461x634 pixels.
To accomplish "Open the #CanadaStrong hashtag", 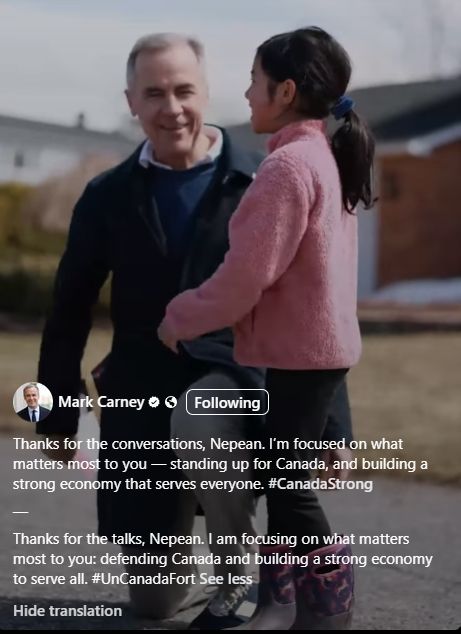I will pyautogui.click(x=320, y=484).
